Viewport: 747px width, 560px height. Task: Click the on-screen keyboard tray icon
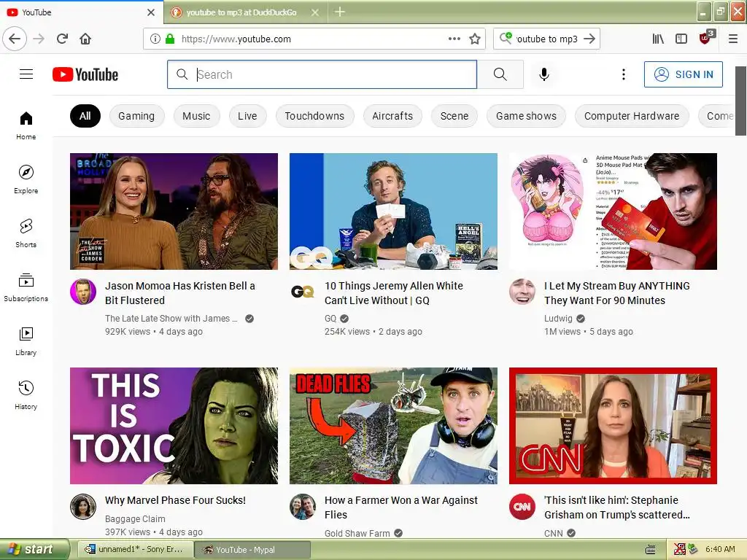(x=650, y=550)
